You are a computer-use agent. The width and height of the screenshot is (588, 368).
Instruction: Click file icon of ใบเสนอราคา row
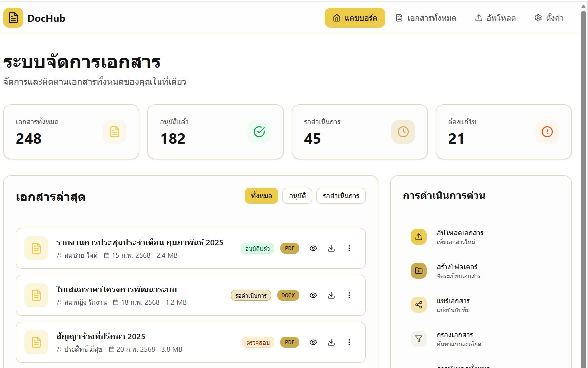[x=36, y=295]
